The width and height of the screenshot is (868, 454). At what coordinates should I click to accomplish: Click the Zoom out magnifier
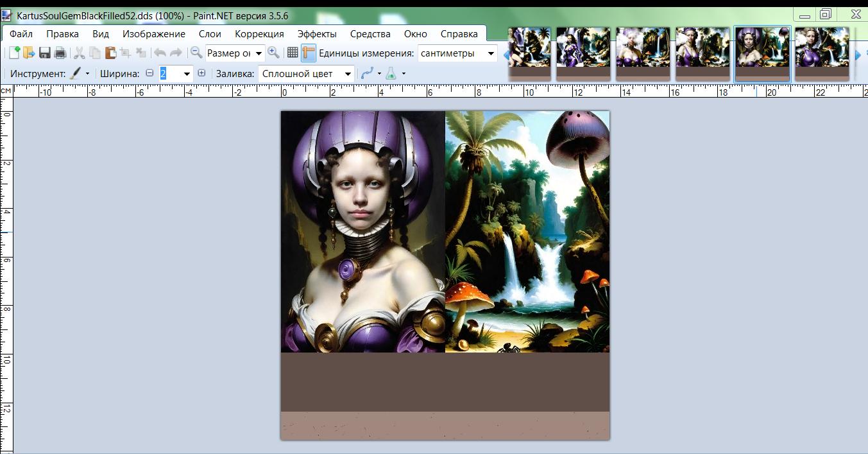(196, 53)
